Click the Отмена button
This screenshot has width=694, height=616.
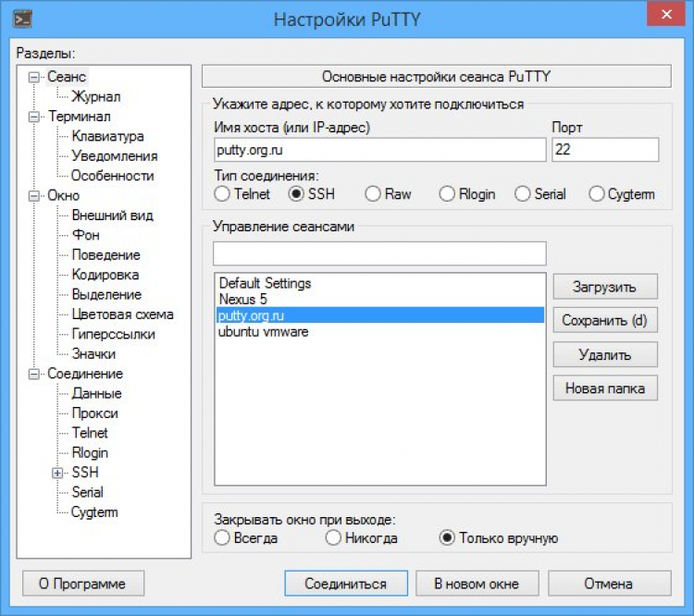609,584
